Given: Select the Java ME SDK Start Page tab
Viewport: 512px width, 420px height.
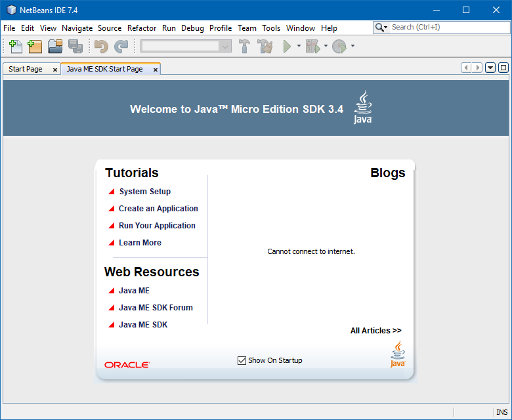Looking at the screenshot, I should pos(104,69).
